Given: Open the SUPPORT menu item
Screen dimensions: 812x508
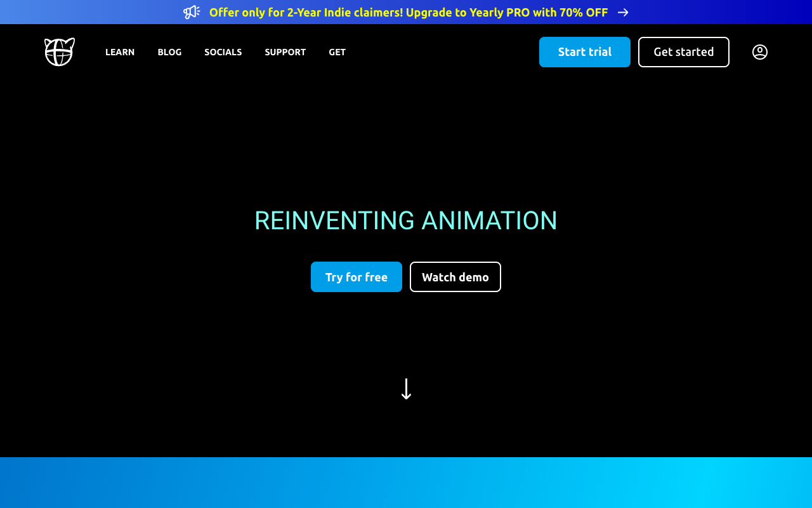Looking at the screenshot, I should pyautogui.click(x=285, y=52).
